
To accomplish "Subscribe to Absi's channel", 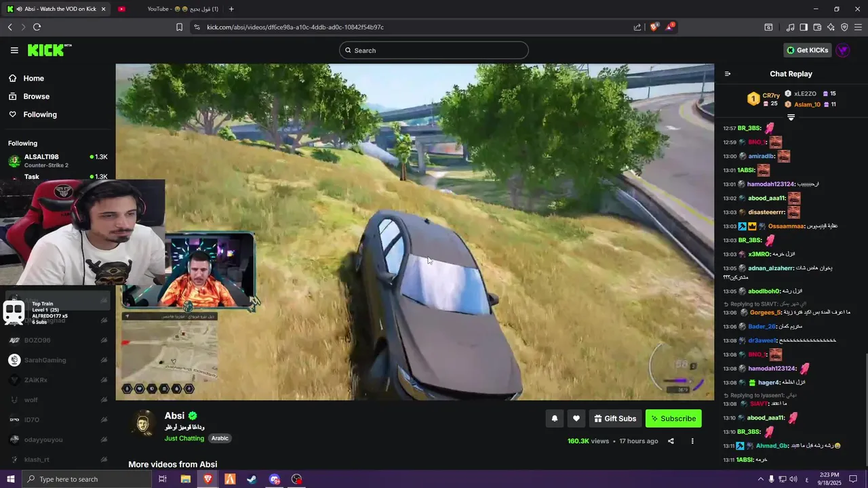I will tap(673, 419).
